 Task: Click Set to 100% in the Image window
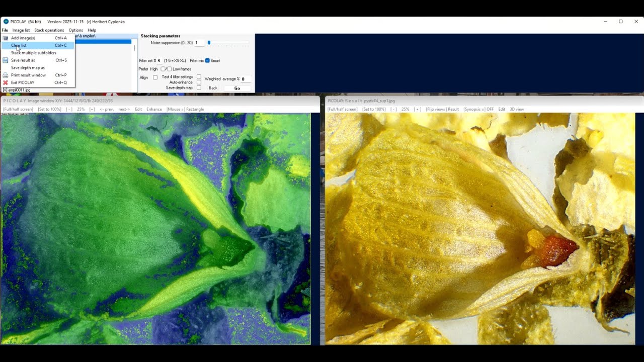click(50, 109)
